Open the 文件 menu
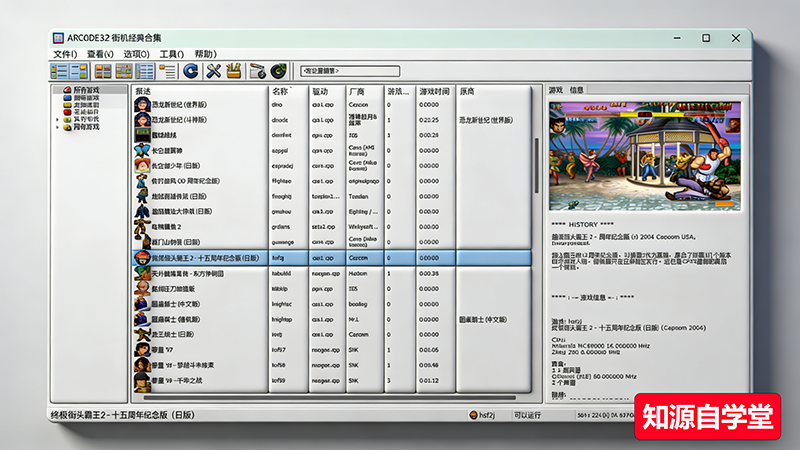 click(65, 54)
